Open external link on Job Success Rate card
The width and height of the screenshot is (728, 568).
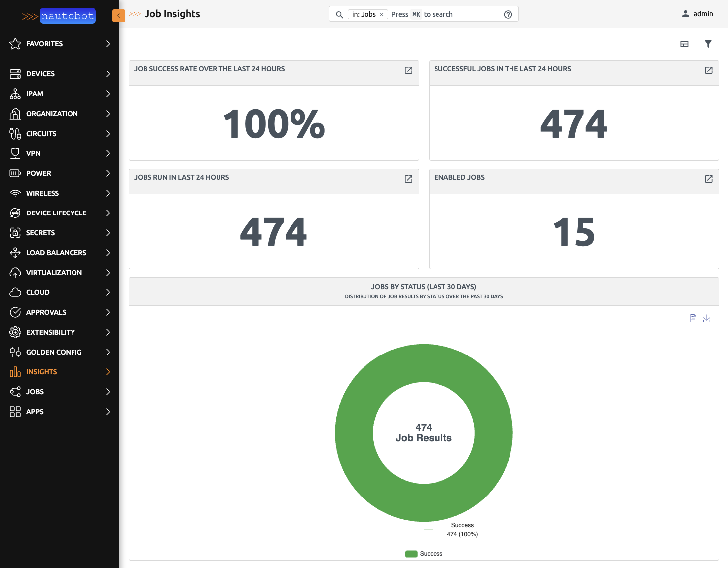point(408,71)
